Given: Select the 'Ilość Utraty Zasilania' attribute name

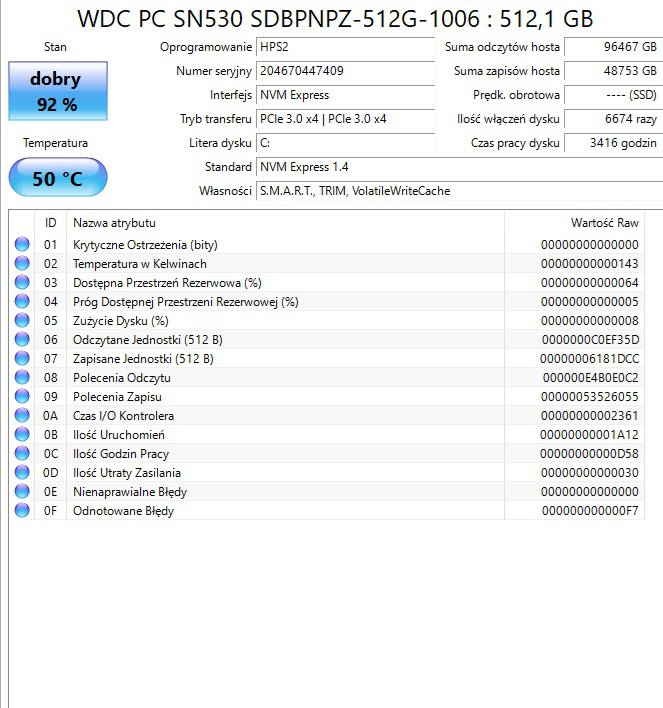Looking at the screenshot, I should point(127,473).
